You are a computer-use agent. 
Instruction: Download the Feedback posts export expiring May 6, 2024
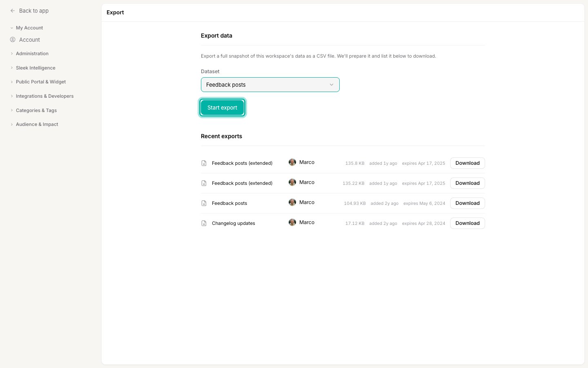[468, 203]
